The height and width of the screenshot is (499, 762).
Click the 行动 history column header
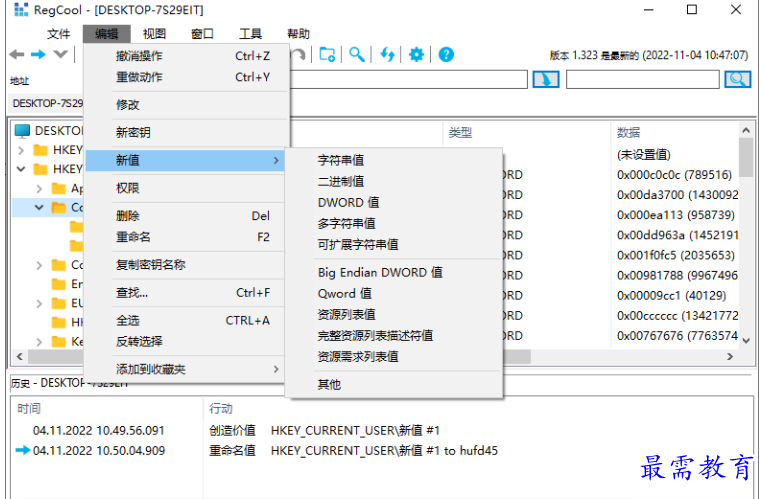221,409
